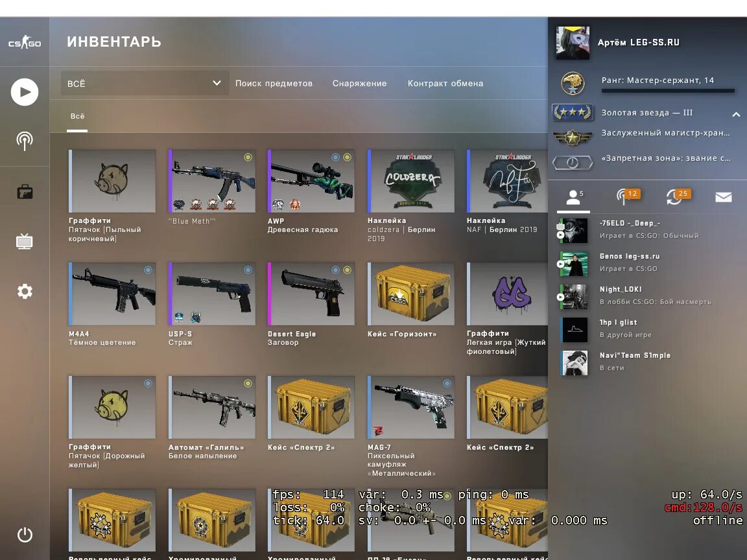Open the Watch TV icon in the sidebar
This screenshot has height=560, width=747.
[x=25, y=241]
